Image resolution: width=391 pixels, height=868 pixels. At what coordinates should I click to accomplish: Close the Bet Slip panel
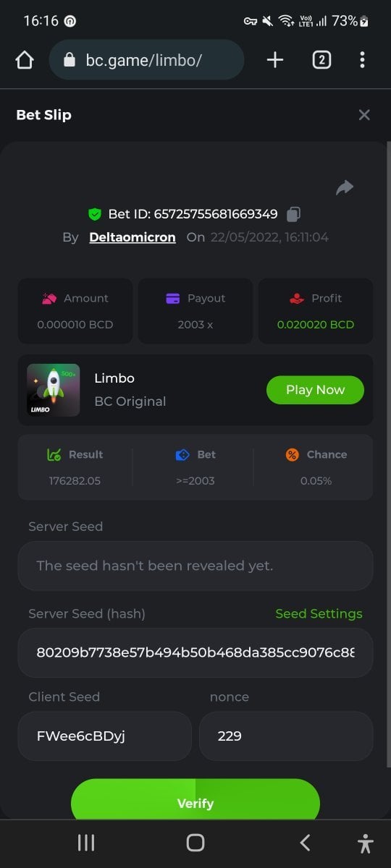364,115
